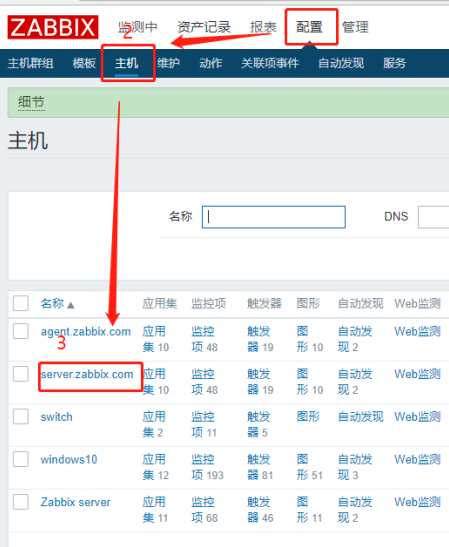
Task: Open Web监测 for agent.zabbix.com
Action: click(418, 331)
